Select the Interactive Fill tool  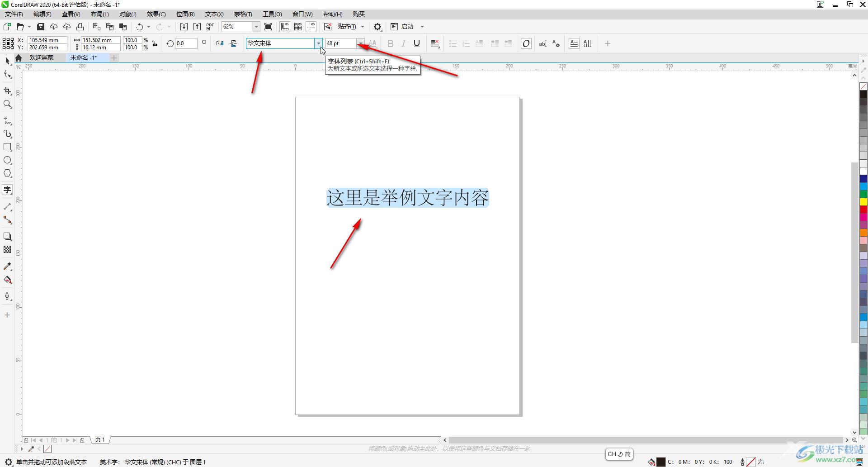(7, 280)
